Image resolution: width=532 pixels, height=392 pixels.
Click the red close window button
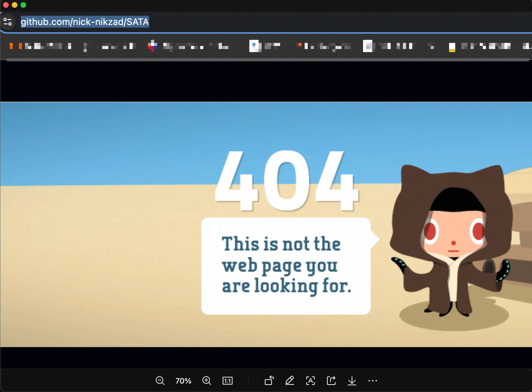tap(6, 5)
